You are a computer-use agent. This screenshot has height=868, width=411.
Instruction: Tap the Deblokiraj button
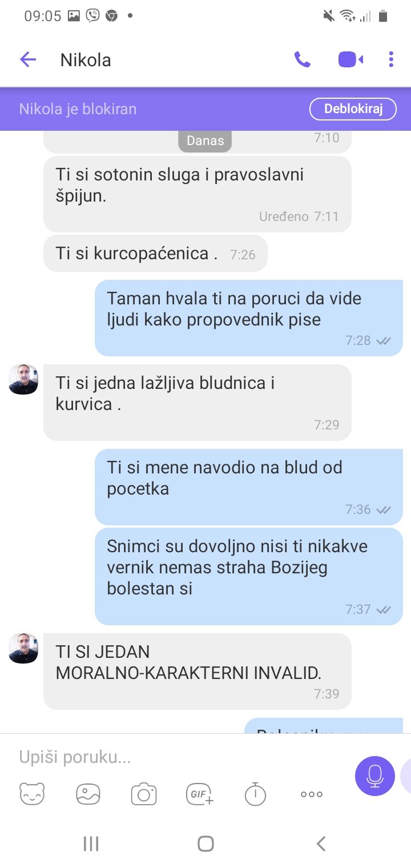(353, 109)
